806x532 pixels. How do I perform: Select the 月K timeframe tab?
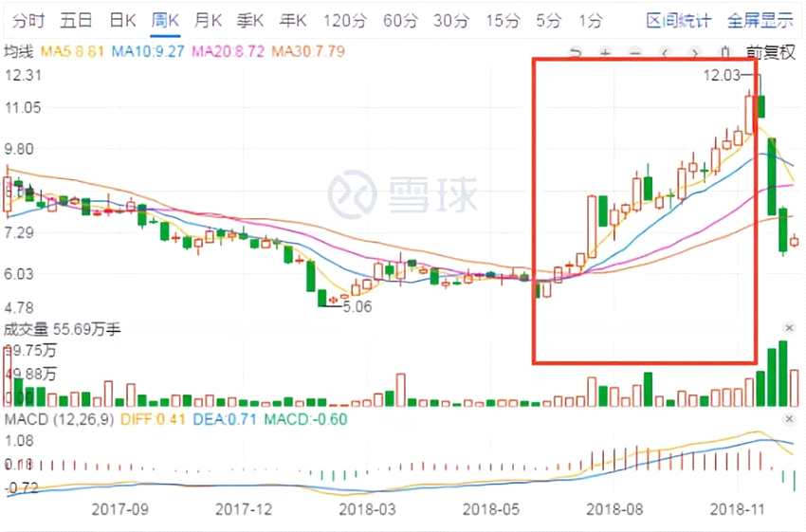coord(208,21)
